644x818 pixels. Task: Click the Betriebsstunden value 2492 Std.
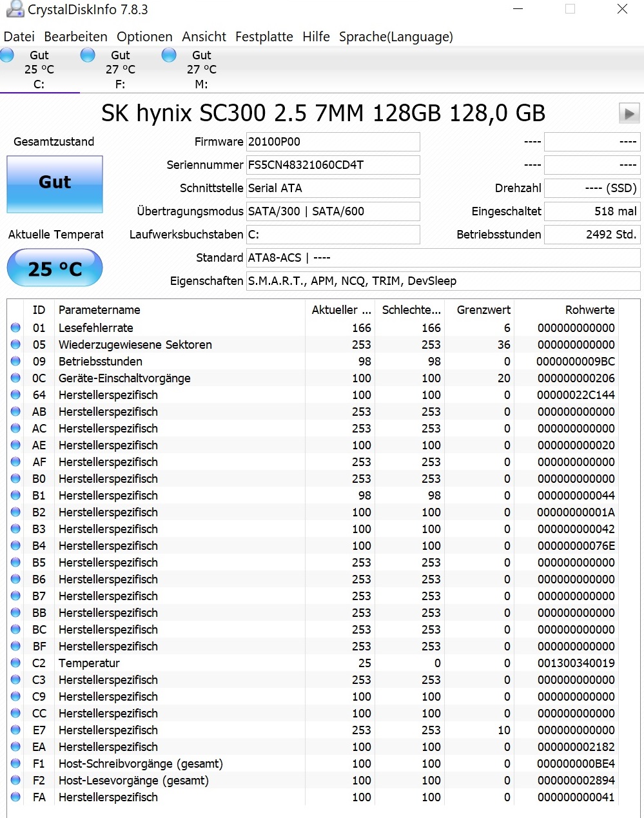click(592, 235)
